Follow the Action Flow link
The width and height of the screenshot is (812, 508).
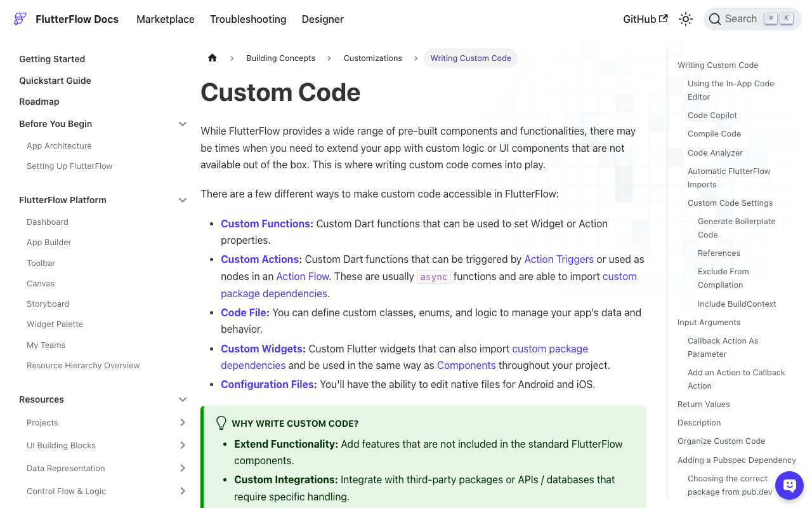tap(303, 276)
